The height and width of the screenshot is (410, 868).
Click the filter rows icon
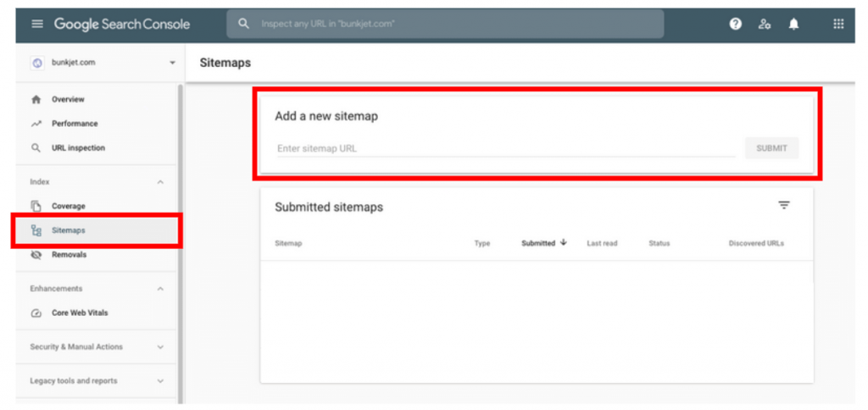click(x=784, y=205)
